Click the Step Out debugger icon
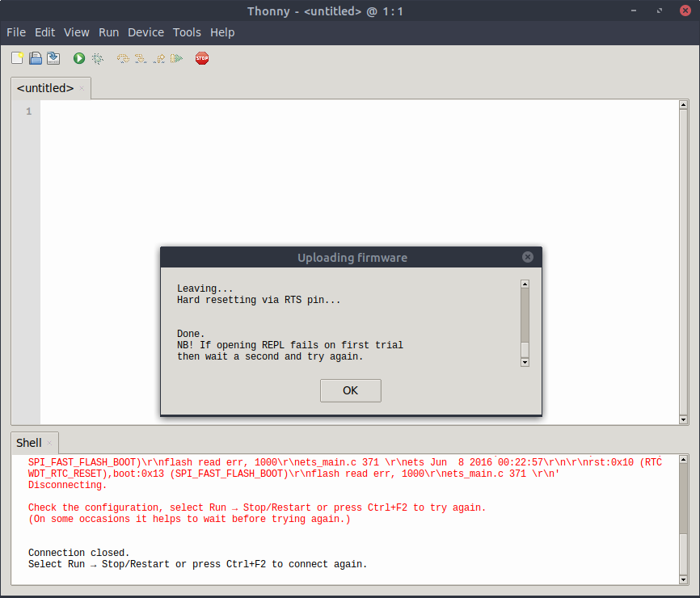This screenshot has width=700, height=598. tap(159, 58)
